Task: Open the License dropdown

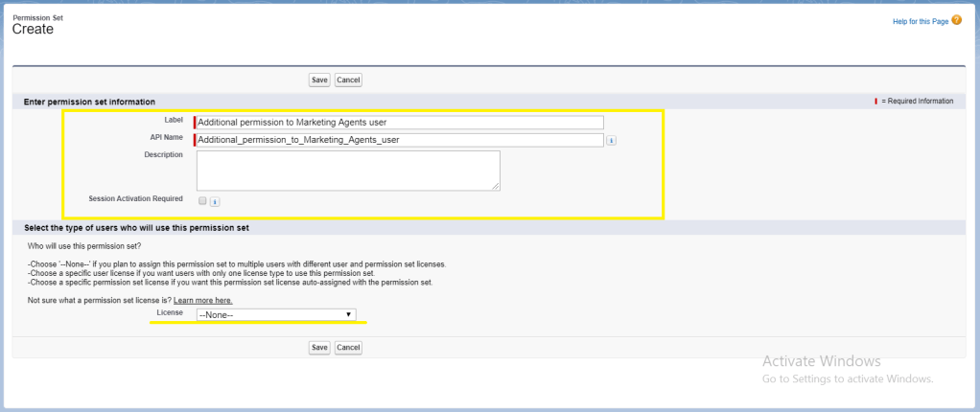Action: (x=275, y=314)
